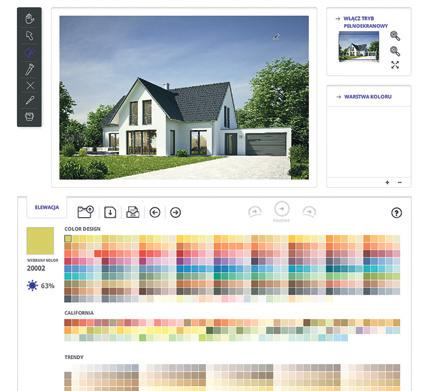The width and height of the screenshot is (429, 391).
Task: Remove a color layer with minus button
Action: (x=400, y=182)
